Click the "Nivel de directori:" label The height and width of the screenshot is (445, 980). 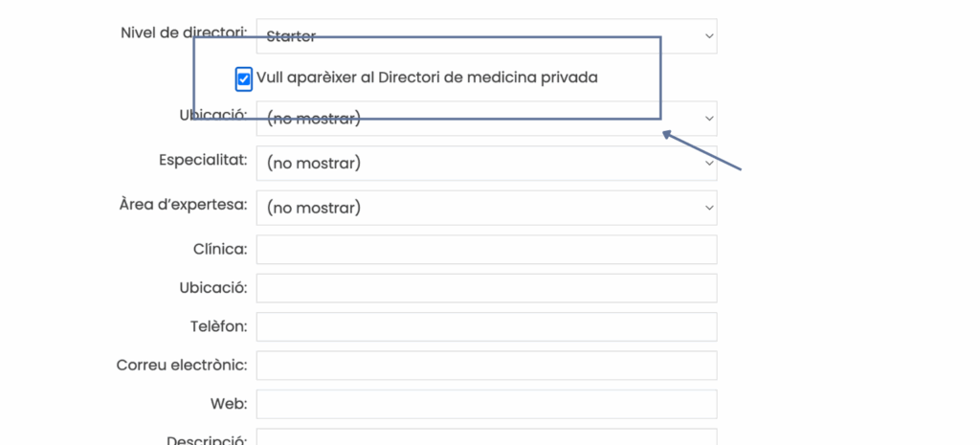click(x=184, y=33)
